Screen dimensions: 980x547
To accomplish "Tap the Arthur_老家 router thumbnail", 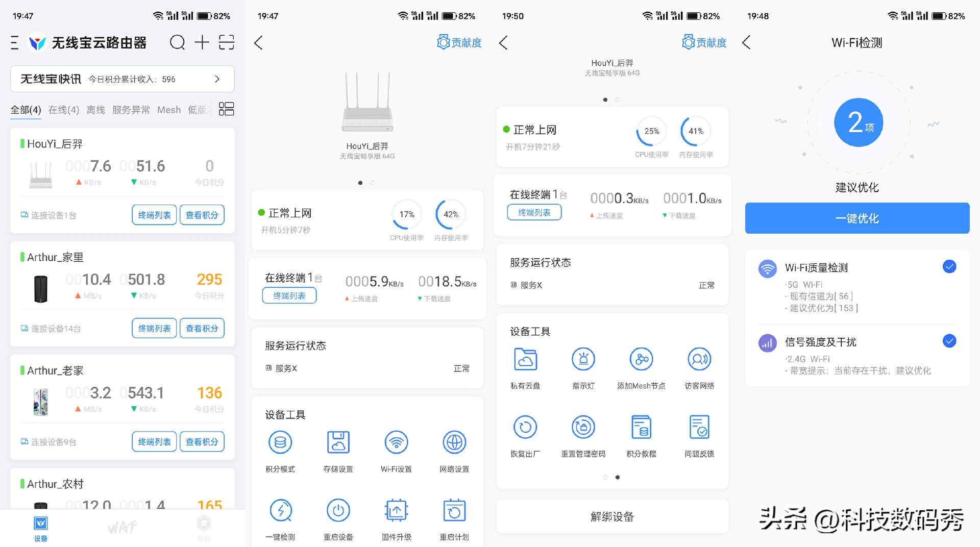I will click(x=41, y=402).
